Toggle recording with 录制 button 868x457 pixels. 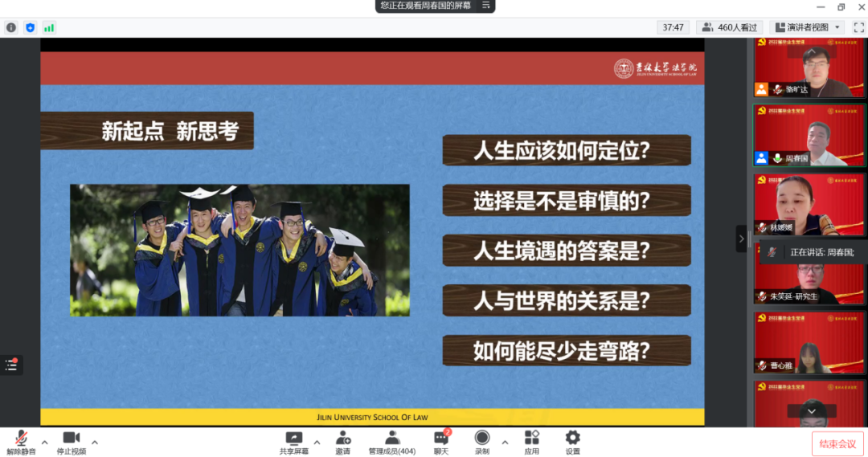482,443
